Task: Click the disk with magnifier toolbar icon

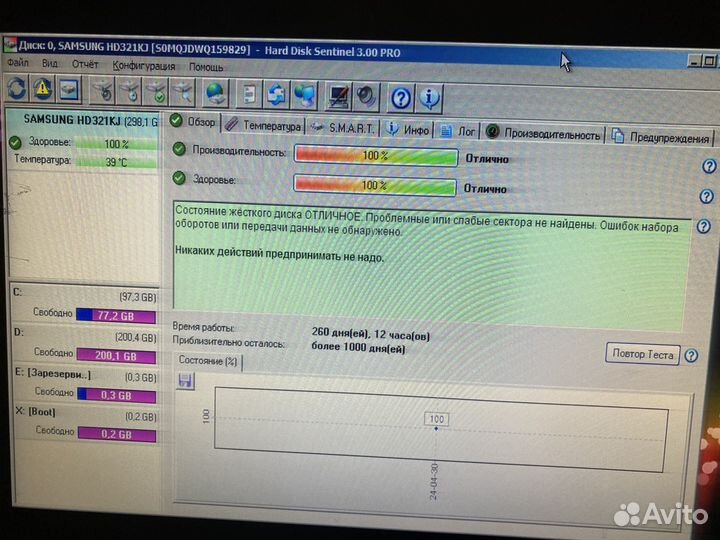Action: pyautogui.click(x=182, y=92)
